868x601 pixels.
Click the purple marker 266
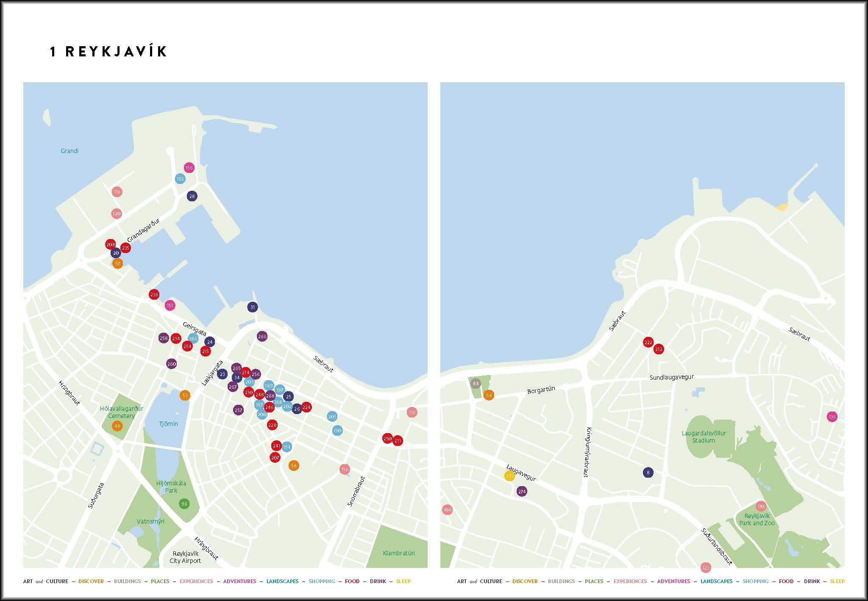[x=262, y=337]
